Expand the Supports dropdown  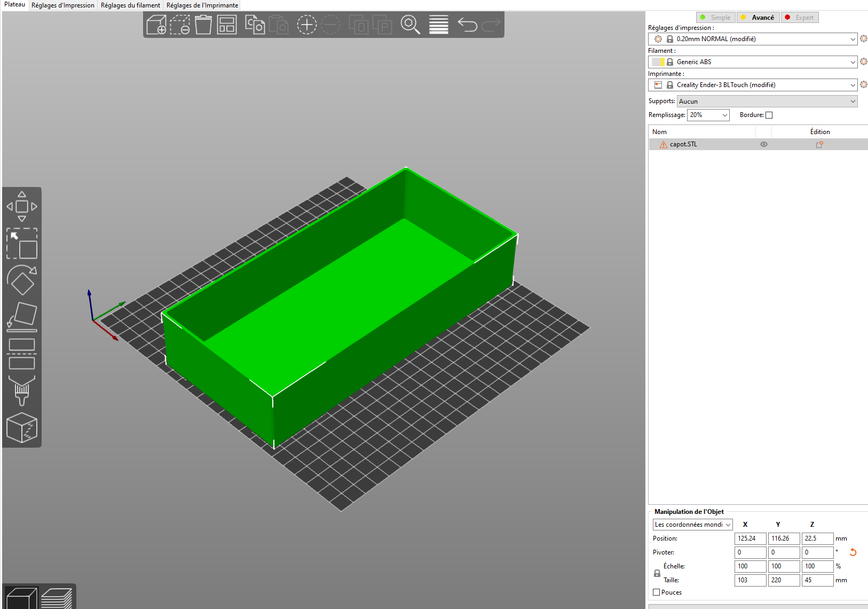coord(767,101)
